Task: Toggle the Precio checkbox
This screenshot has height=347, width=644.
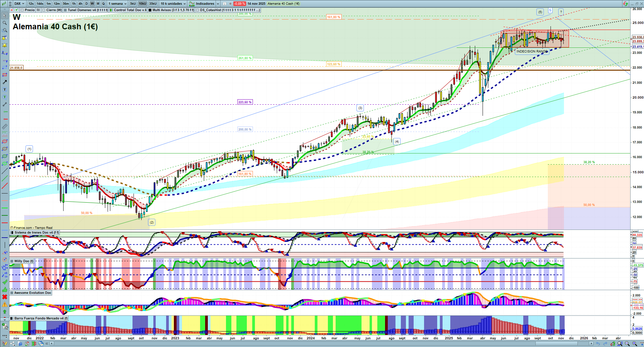Action: 22,10
